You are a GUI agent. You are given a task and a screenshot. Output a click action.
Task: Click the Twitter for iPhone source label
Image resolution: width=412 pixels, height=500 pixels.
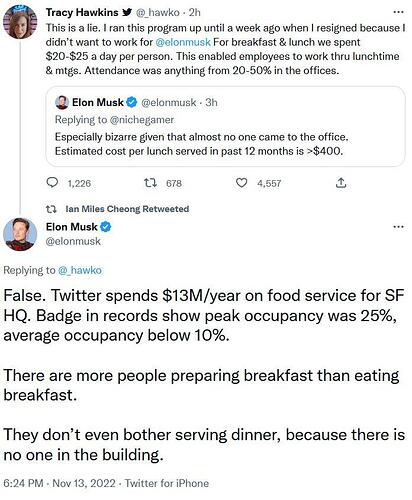[167, 483]
